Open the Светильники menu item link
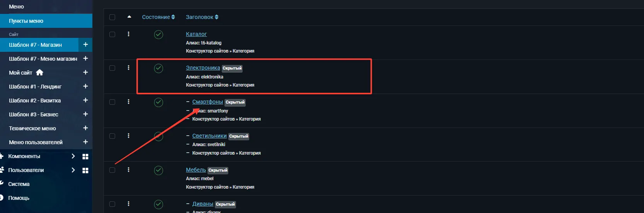Screen dimensions: 644x213 [209, 136]
